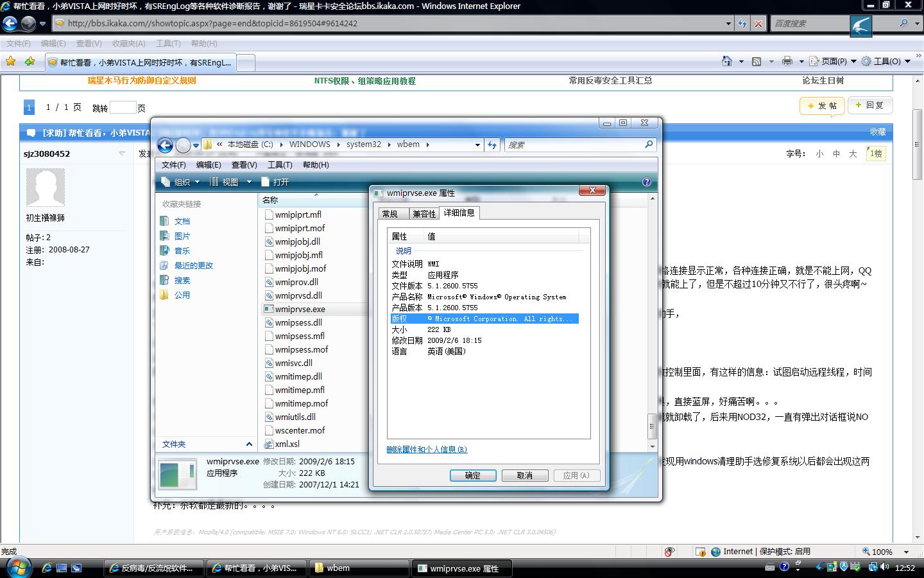This screenshot has width=924, height=578.
Task: Click the 名称 column header
Action: tap(312, 200)
